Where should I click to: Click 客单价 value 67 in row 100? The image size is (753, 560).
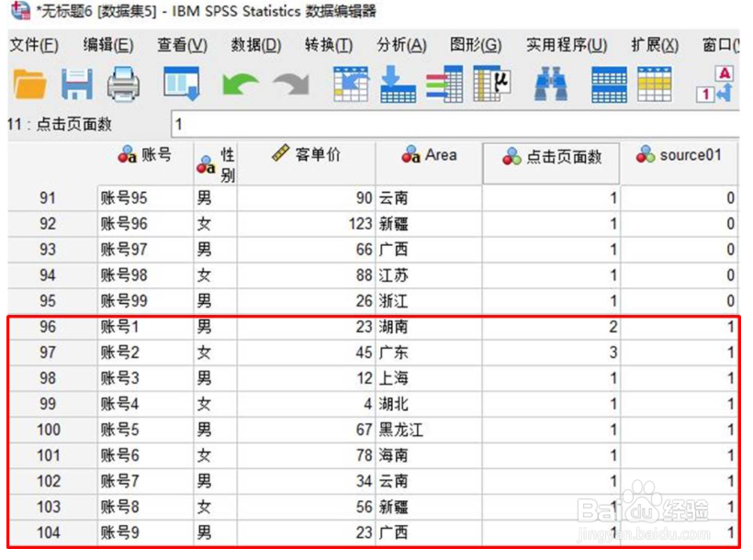point(307,430)
